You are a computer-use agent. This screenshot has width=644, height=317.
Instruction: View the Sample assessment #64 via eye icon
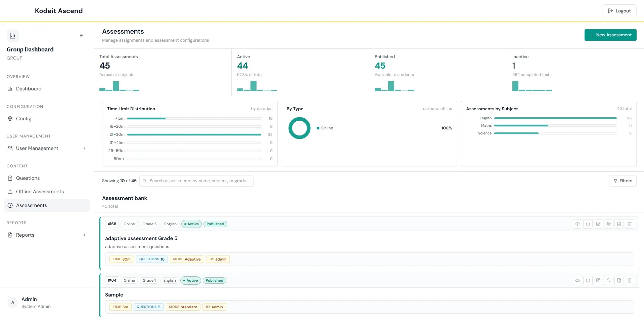pos(578,280)
